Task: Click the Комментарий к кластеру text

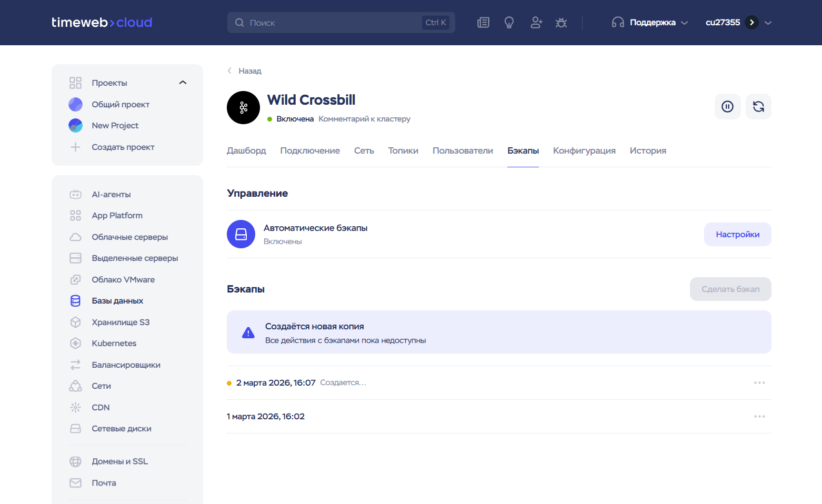Action: [x=364, y=119]
